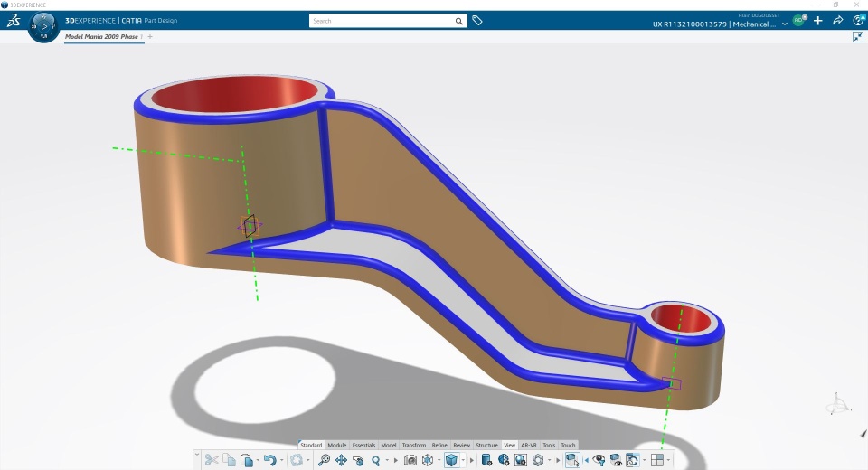The height and width of the screenshot is (470, 868).
Task: Click the hexagon nut visualization icon
Action: pyautogui.click(x=538, y=460)
